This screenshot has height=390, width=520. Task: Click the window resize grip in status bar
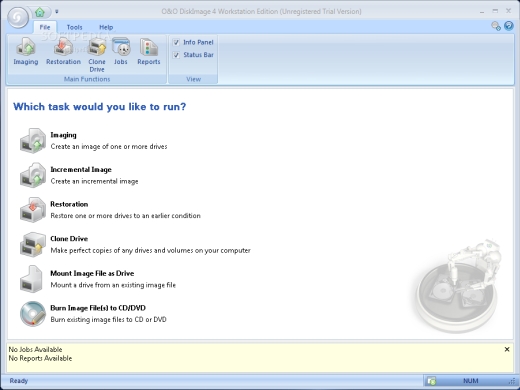[x=512, y=381]
